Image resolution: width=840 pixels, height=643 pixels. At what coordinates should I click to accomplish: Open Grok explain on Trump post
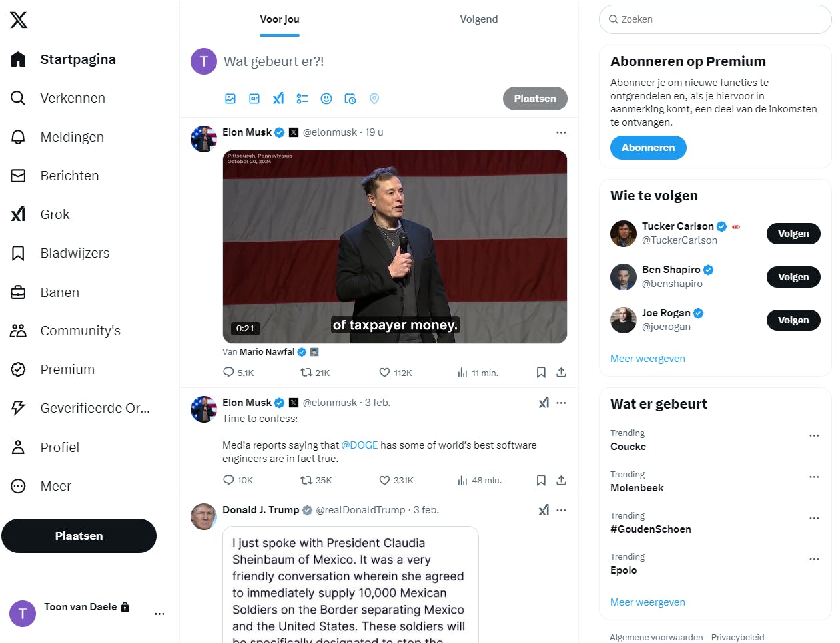click(544, 510)
